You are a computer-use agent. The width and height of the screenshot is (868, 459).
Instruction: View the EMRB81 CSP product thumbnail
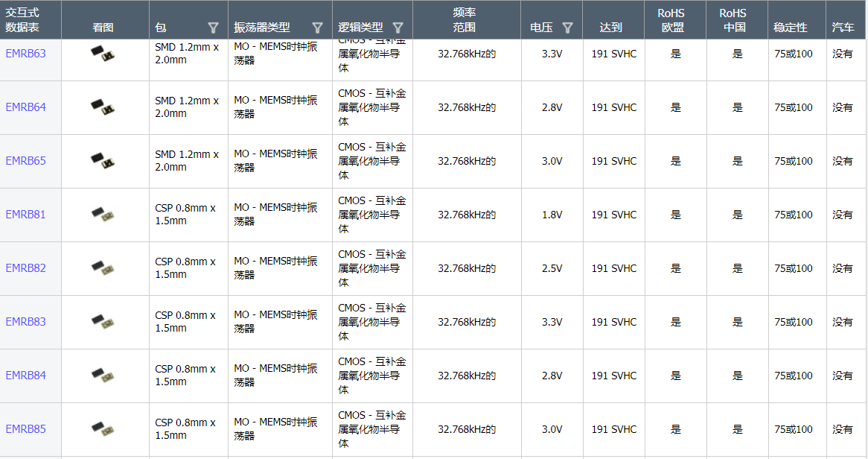[103, 215]
